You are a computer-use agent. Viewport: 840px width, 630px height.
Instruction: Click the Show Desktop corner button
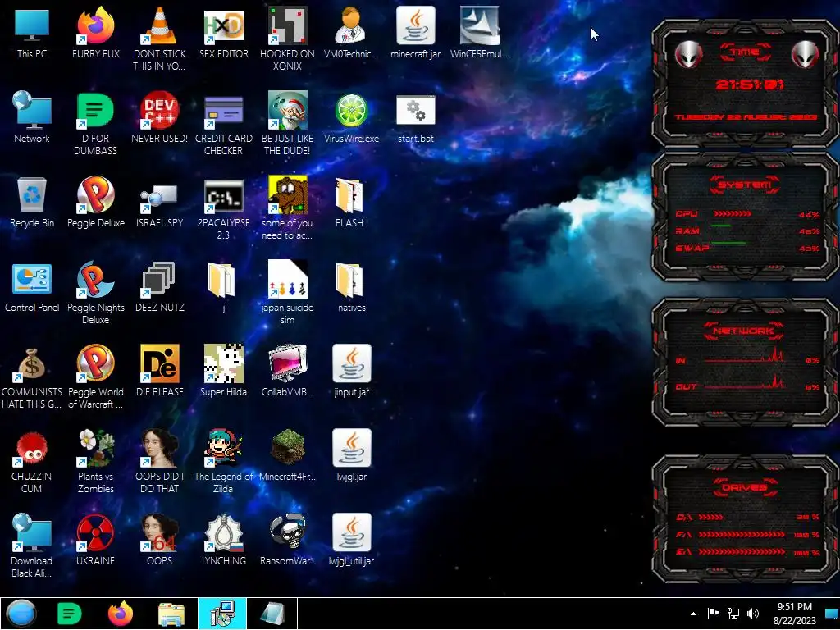point(833,614)
